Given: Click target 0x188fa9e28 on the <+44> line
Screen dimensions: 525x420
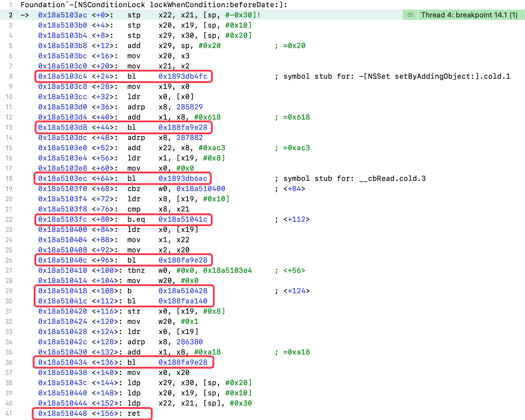Looking at the screenshot, I should pyautogui.click(x=183, y=127).
